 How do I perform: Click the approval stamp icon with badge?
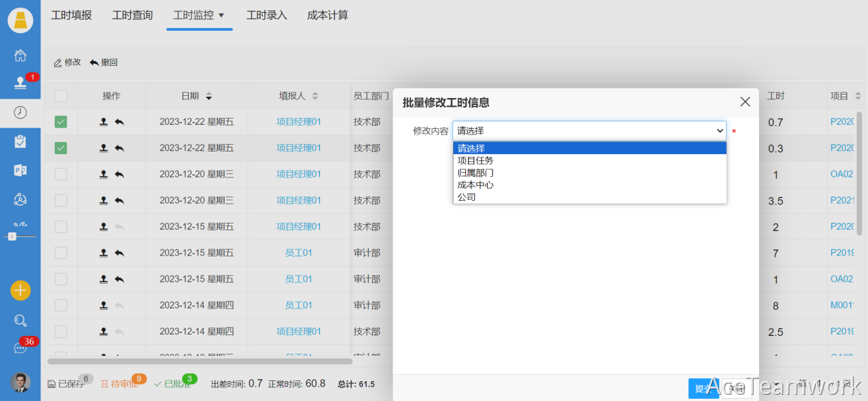point(21,83)
